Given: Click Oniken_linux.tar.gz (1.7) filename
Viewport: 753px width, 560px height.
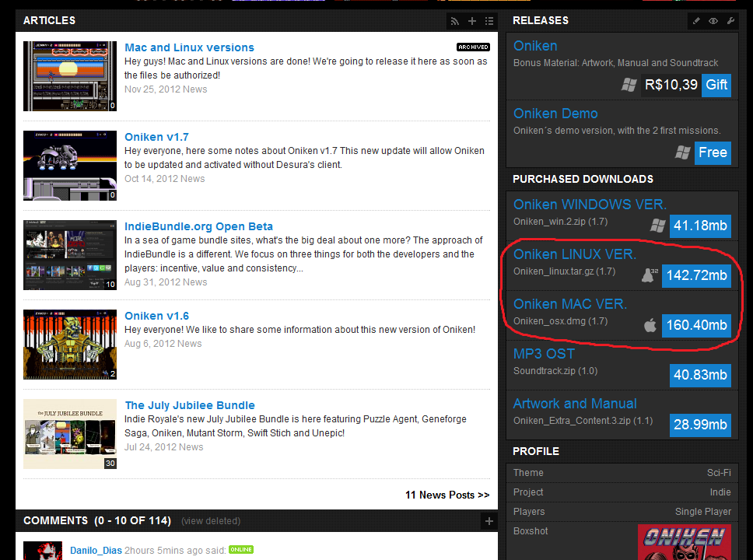Looking at the screenshot, I should pyautogui.click(x=564, y=271).
